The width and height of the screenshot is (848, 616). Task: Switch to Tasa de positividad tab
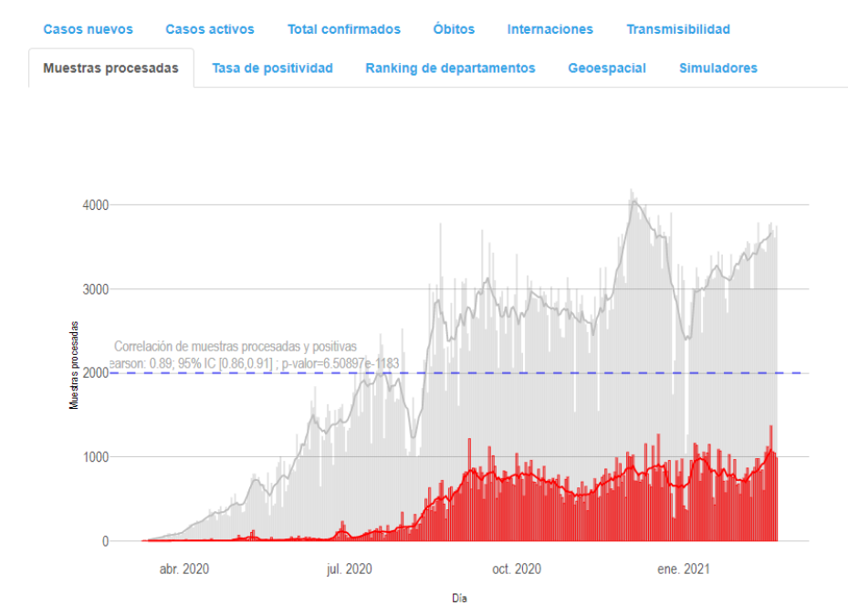tap(272, 68)
